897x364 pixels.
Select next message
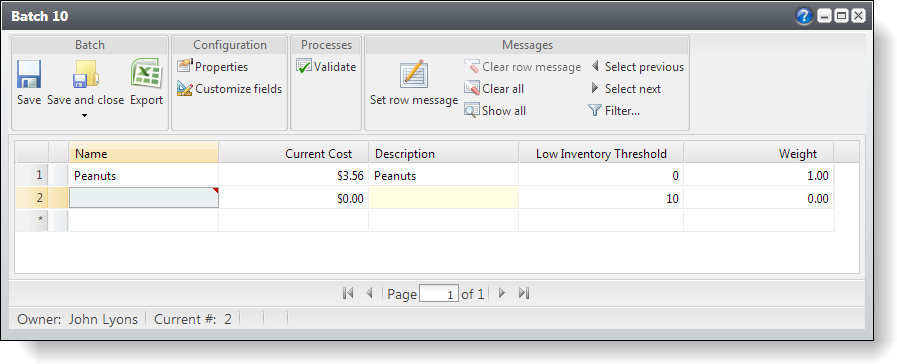[625, 89]
